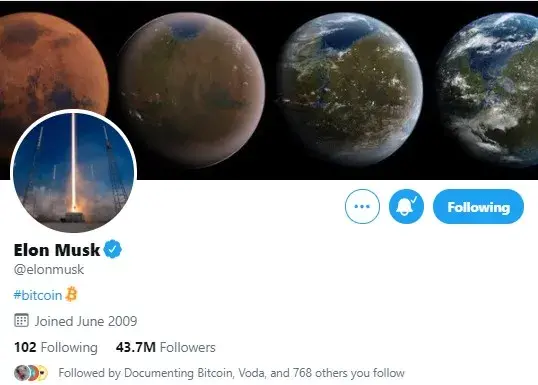Image resolution: width=538 pixels, height=385 pixels.
Task: Select the @elonmusk handle text
Action: [x=49, y=269]
